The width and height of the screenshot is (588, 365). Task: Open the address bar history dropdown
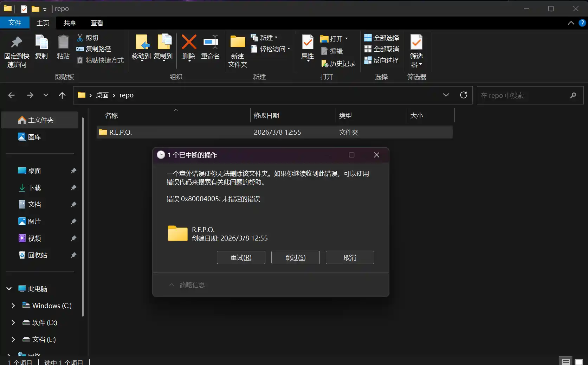pos(446,95)
